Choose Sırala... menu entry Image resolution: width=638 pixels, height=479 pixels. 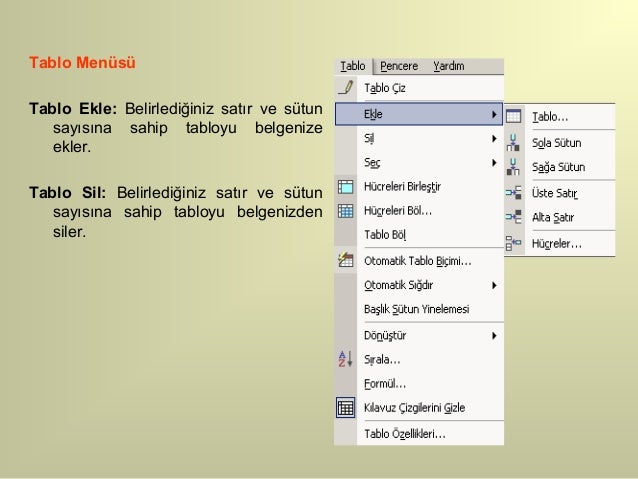coord(382,360)
